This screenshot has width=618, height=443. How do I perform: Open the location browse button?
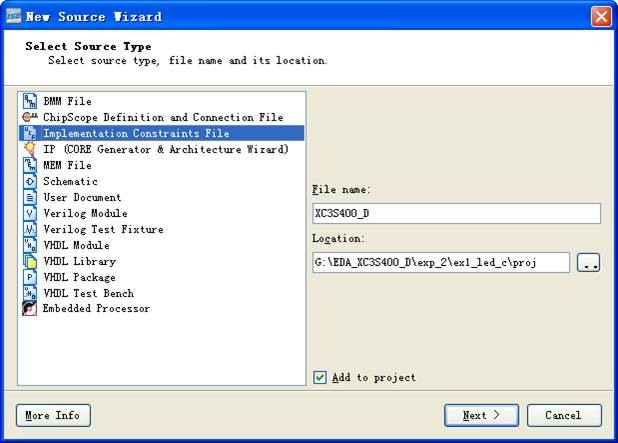click(589, 263)
